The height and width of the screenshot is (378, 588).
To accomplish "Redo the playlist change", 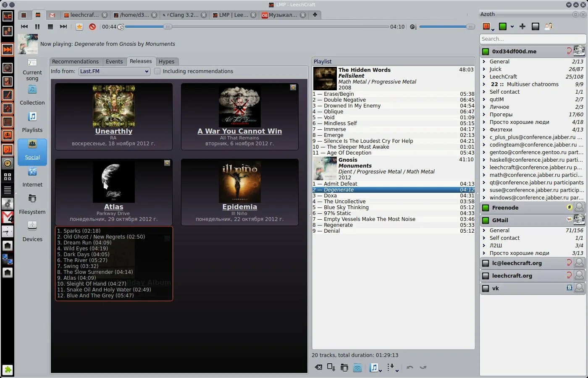I will (423, 367).
